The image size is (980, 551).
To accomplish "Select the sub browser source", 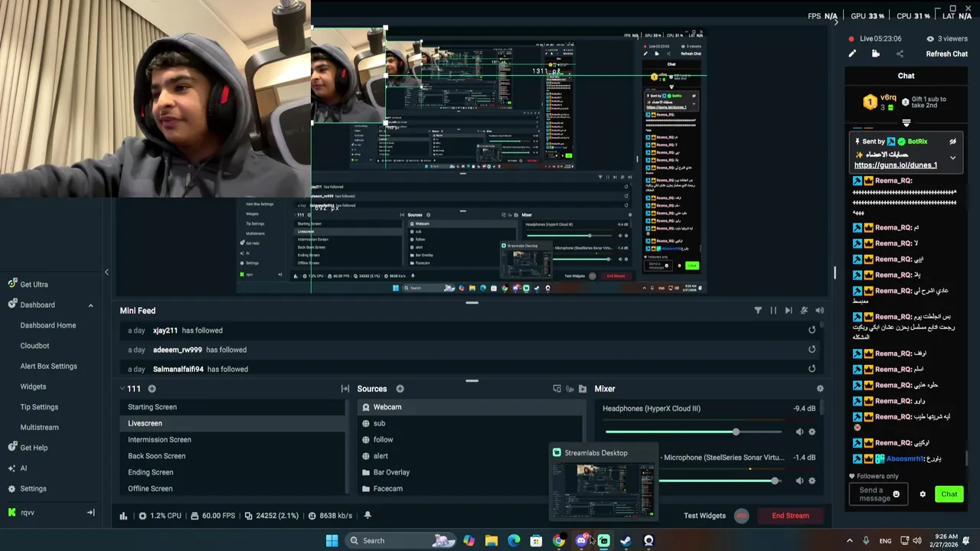I will tap(472, 423).
